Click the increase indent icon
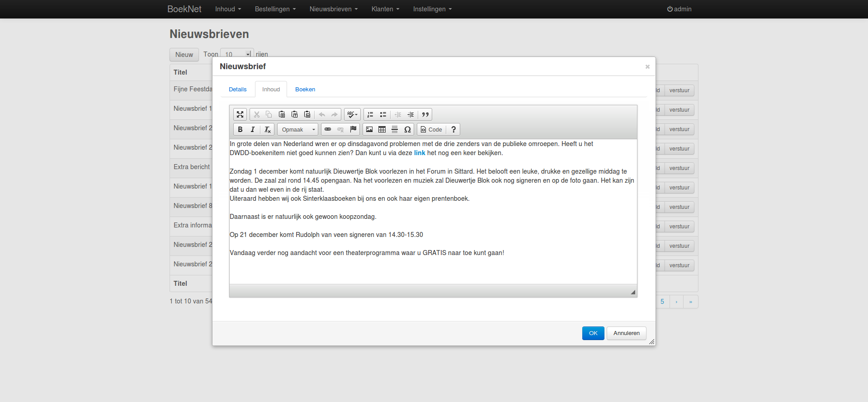The height and width of the screenshot is (402, 868). pyautogui.click(x=410, y=114)
